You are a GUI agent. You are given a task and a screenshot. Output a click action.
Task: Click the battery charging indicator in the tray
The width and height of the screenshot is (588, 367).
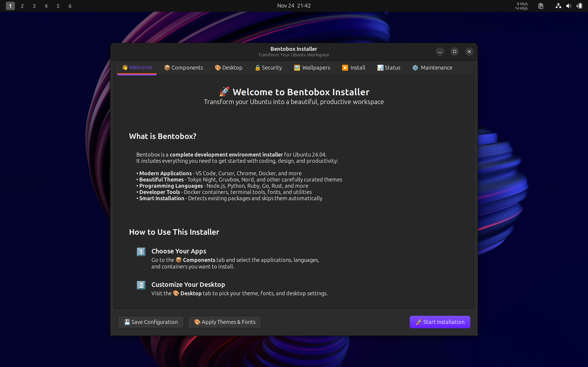580,6
